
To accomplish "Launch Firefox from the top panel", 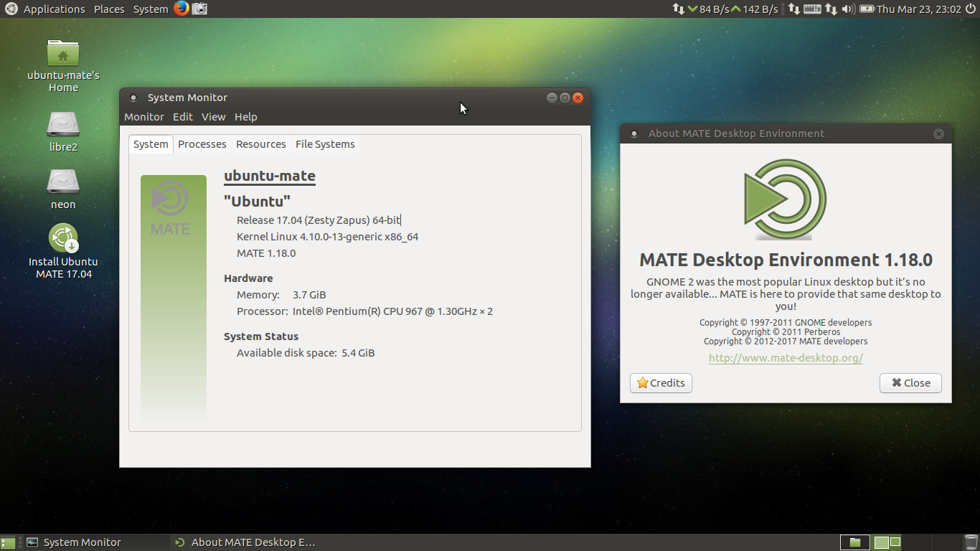I will coord(181,9).
